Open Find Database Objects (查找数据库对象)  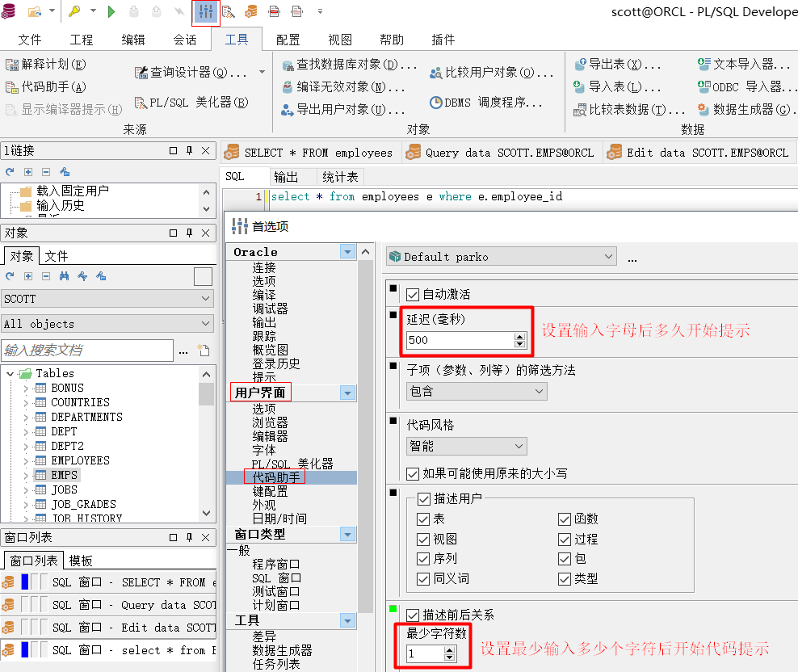350,65
